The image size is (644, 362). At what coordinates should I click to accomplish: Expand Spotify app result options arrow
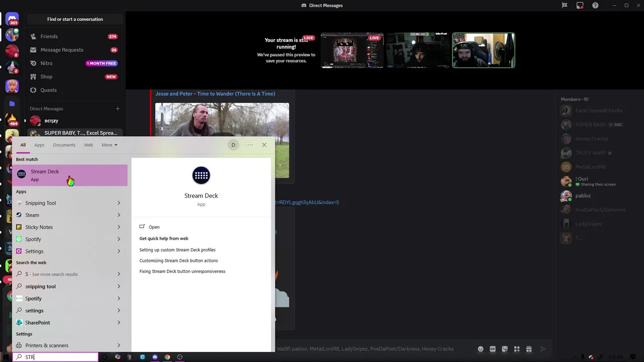tap(119, 239)
